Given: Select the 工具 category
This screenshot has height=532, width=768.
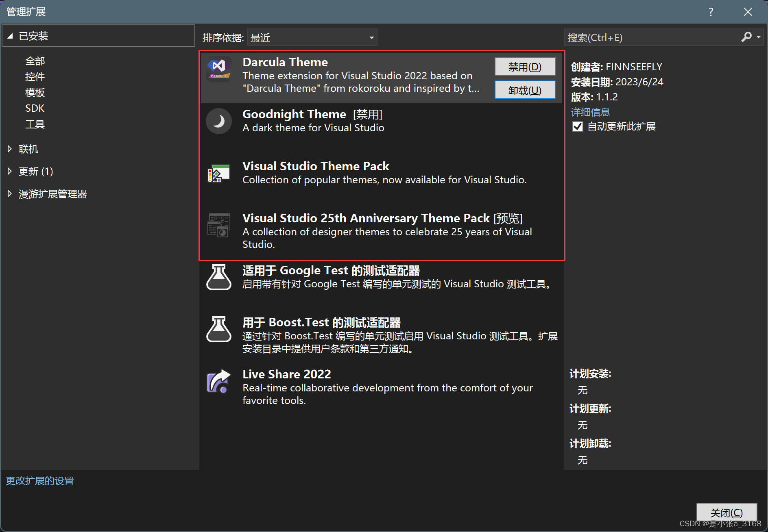Looking at the screenshot, I should coord(35,124).
